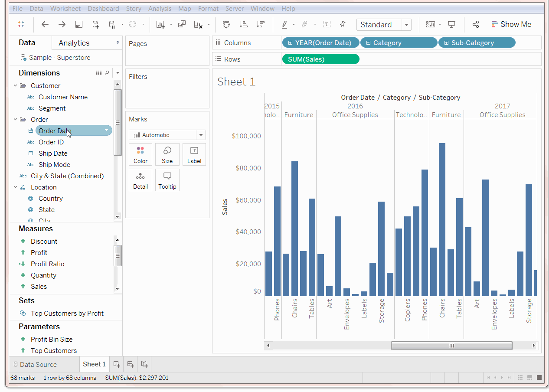
Task: Click the Color button on Marks card
Action: coord(141,154)
